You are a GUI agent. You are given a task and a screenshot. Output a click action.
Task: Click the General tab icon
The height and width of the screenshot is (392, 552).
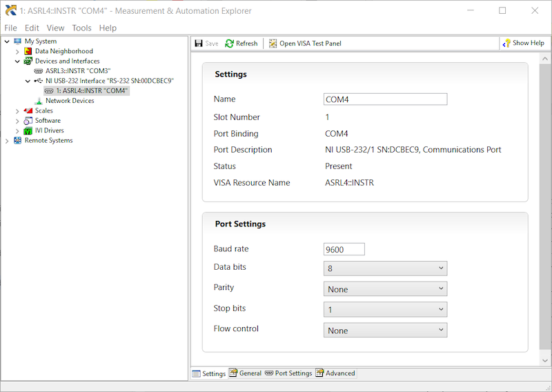(x=233, y=373)
